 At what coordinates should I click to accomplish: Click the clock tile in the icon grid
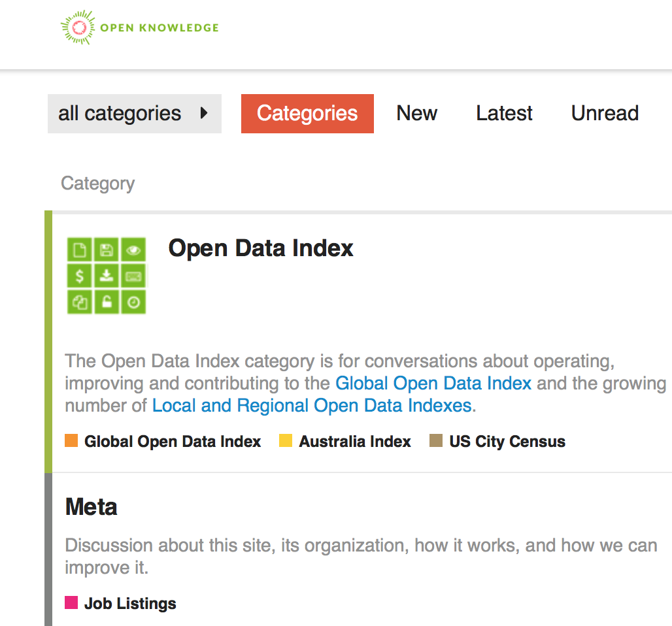133,302
